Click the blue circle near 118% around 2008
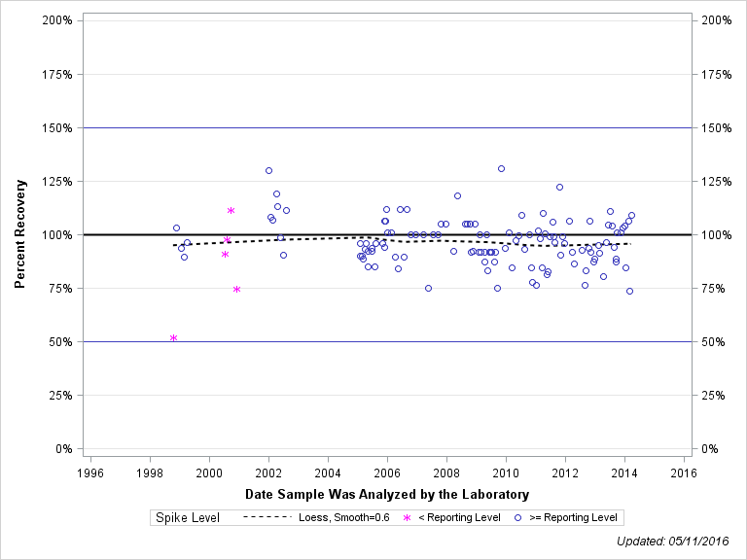747x560 pixels. 457,195
